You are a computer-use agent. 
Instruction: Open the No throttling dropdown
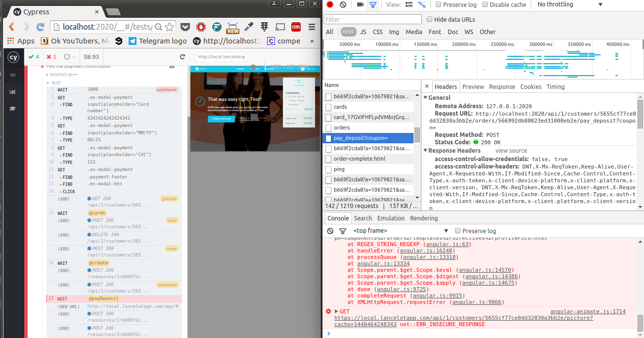[570, 4]
